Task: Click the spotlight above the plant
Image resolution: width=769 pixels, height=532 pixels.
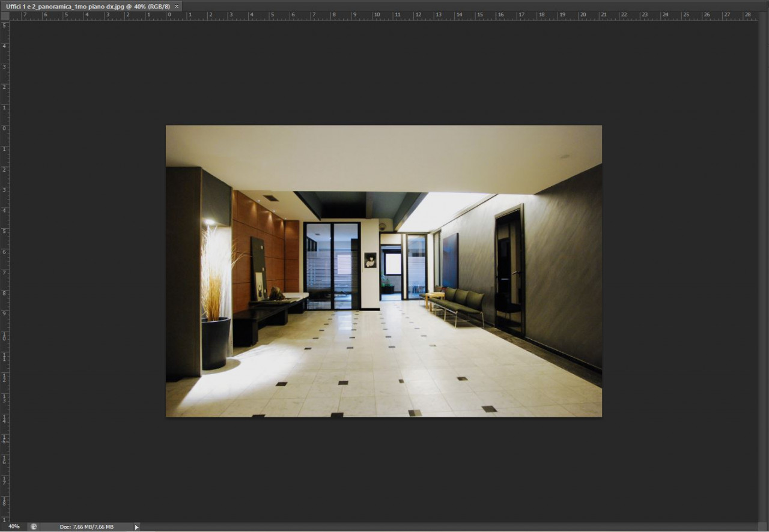Action: click(x=209, y=222)
